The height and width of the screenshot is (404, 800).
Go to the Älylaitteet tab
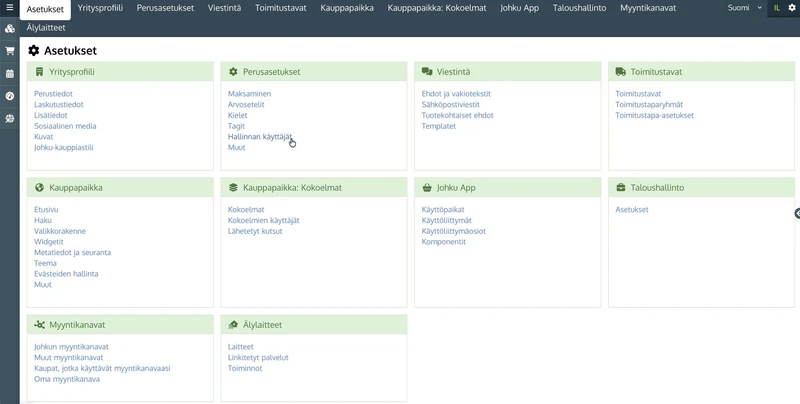46,28
